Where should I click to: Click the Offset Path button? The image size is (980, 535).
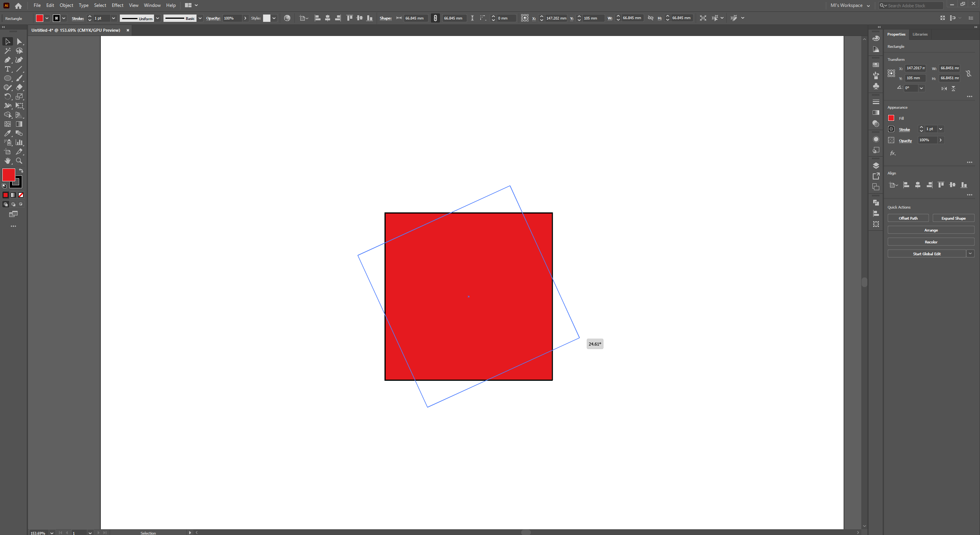click(908, 218)
